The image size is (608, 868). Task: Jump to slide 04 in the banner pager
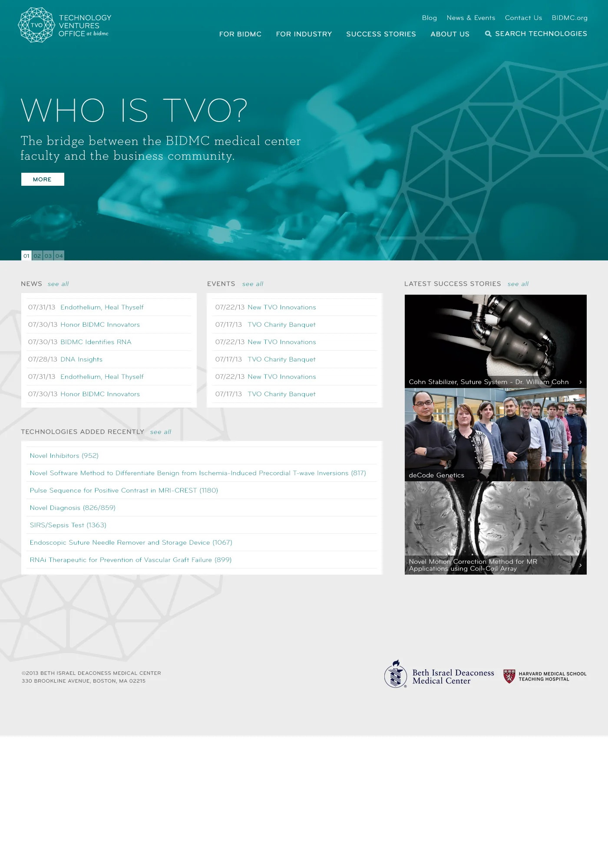[x=59, y=256]
